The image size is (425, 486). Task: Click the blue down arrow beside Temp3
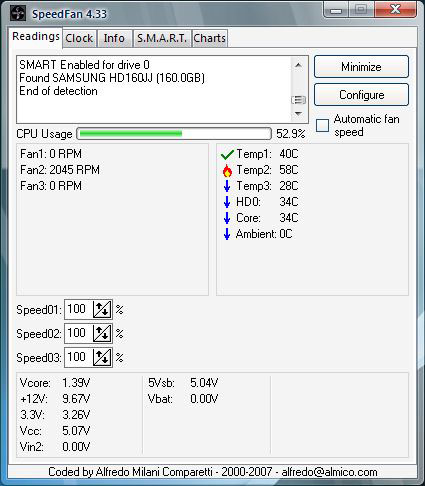click(227, 186)
